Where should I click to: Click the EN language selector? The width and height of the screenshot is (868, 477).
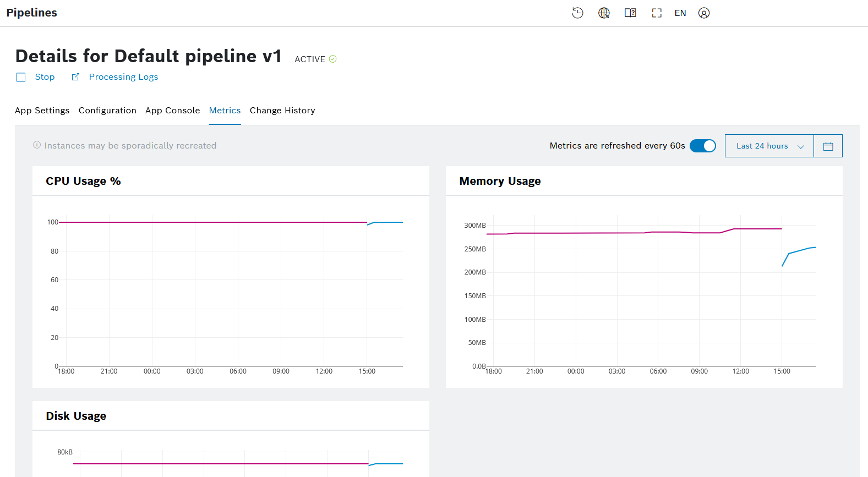point(680,13)
